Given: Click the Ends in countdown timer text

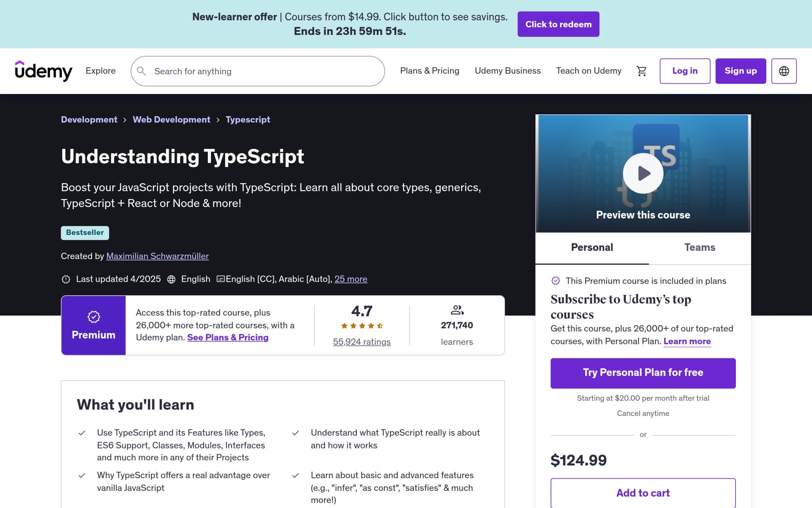Looking at the screenshot, I should [x=350, y=31].
